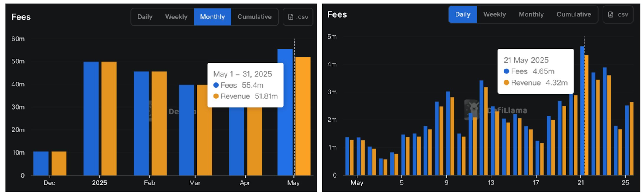Click the blue Mar fees bar
This screenshot has width=644, height=196.
(x=186, y=130)
